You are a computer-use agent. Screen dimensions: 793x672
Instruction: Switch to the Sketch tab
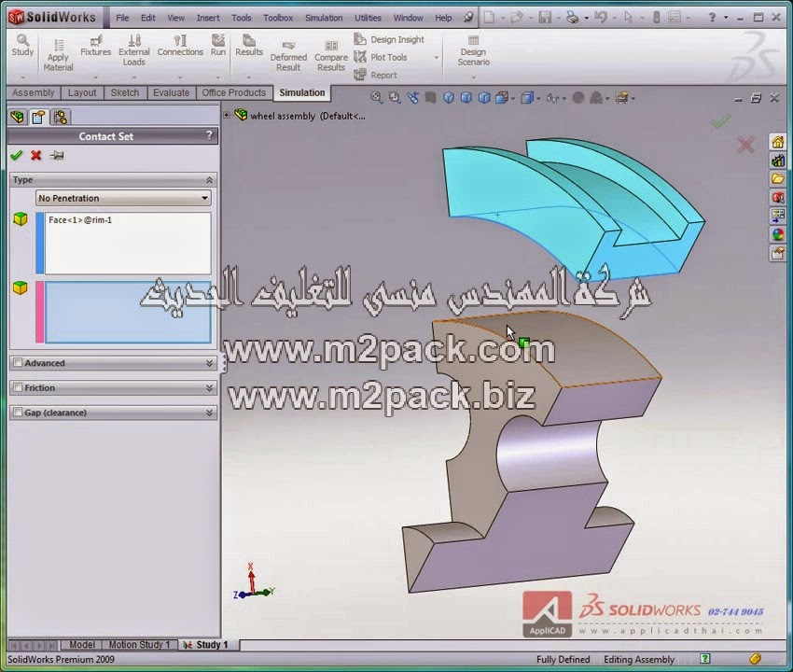point(125,92)
